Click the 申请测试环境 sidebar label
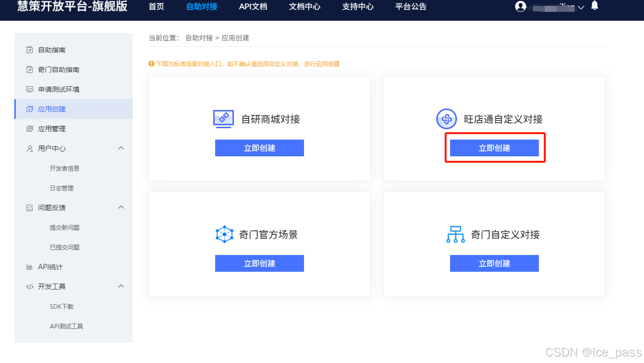Image resolution: width=644 pixels, height=363 pixels. click(59, 89)
